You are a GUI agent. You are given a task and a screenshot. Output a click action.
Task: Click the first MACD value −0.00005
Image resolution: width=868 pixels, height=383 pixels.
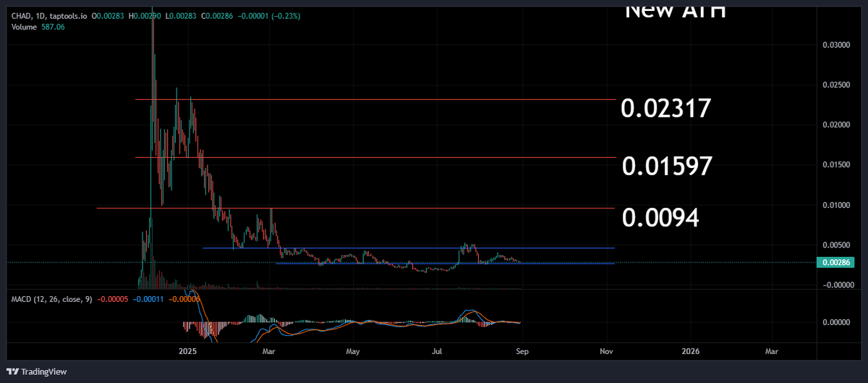112,298
